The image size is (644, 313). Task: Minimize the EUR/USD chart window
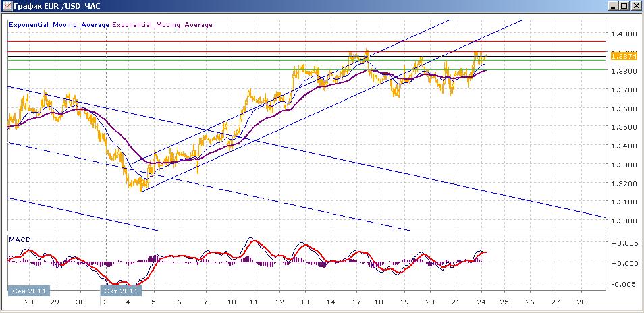614,6
